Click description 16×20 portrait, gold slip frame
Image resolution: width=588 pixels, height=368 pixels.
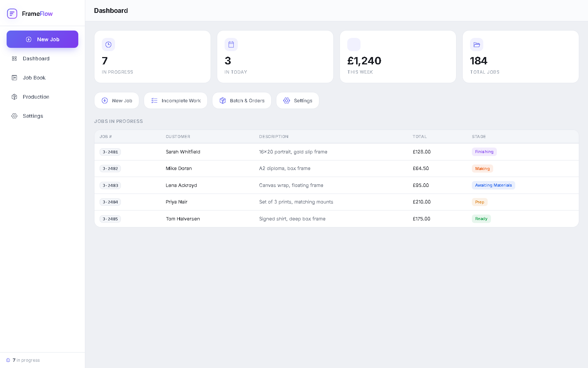[x=293, y=152]
